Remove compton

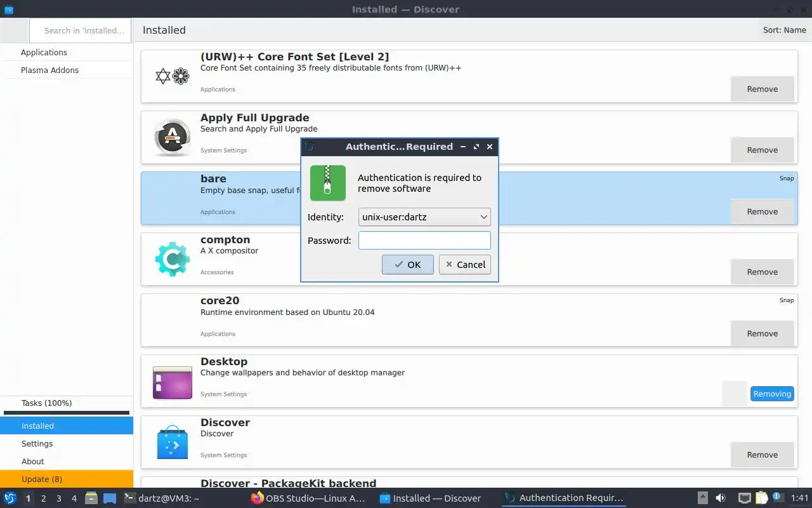763,272
